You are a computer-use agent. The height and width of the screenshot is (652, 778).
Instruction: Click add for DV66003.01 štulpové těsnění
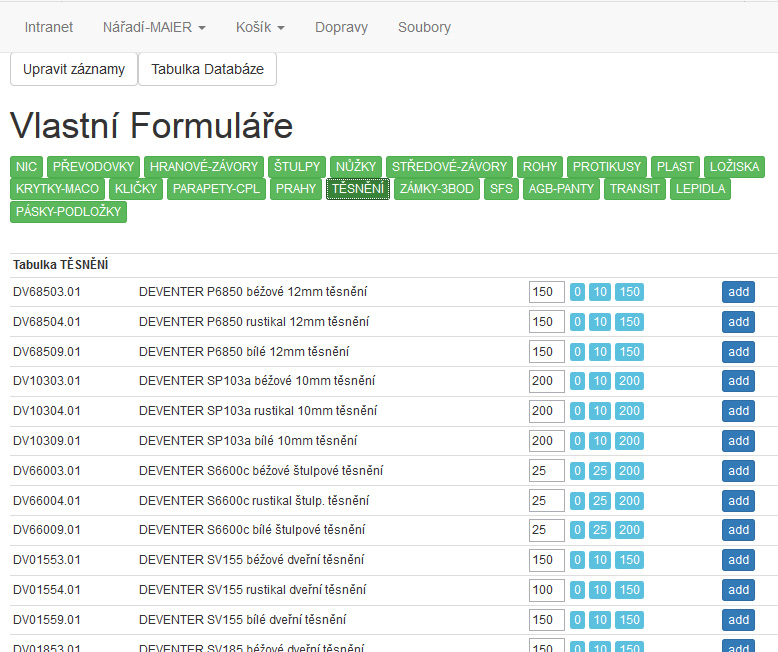pyautogui.click(x=738, y=470)
